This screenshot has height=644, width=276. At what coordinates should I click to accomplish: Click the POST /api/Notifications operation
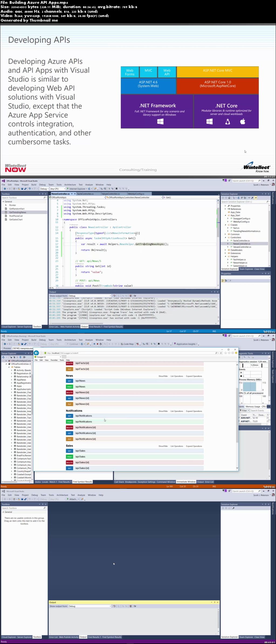pos(135,422)
